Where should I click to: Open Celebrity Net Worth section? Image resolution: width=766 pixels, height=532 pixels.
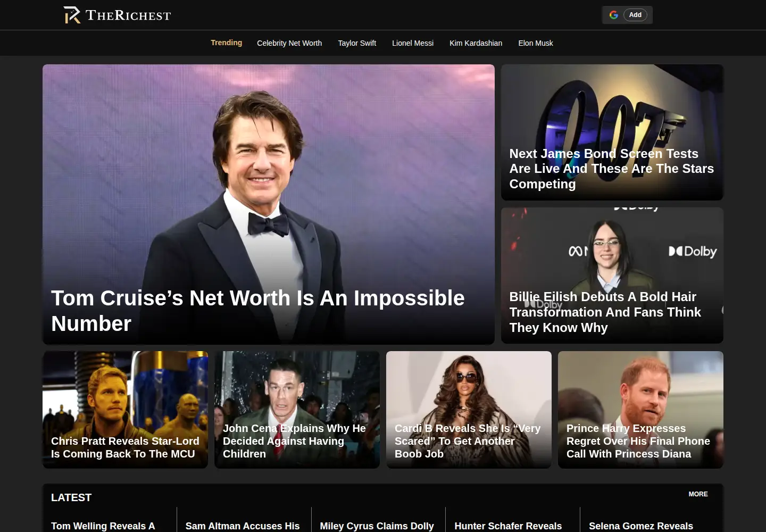pos(289,43)
